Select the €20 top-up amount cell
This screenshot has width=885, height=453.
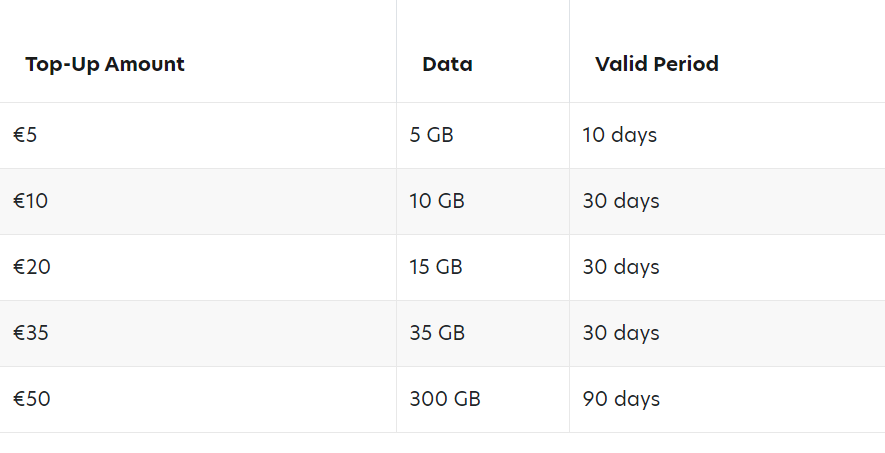32,267
